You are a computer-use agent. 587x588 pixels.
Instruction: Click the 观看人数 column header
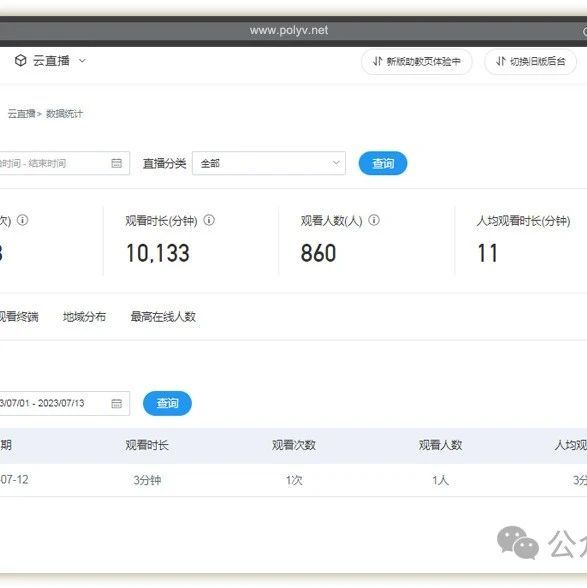[x=440, y=445]
